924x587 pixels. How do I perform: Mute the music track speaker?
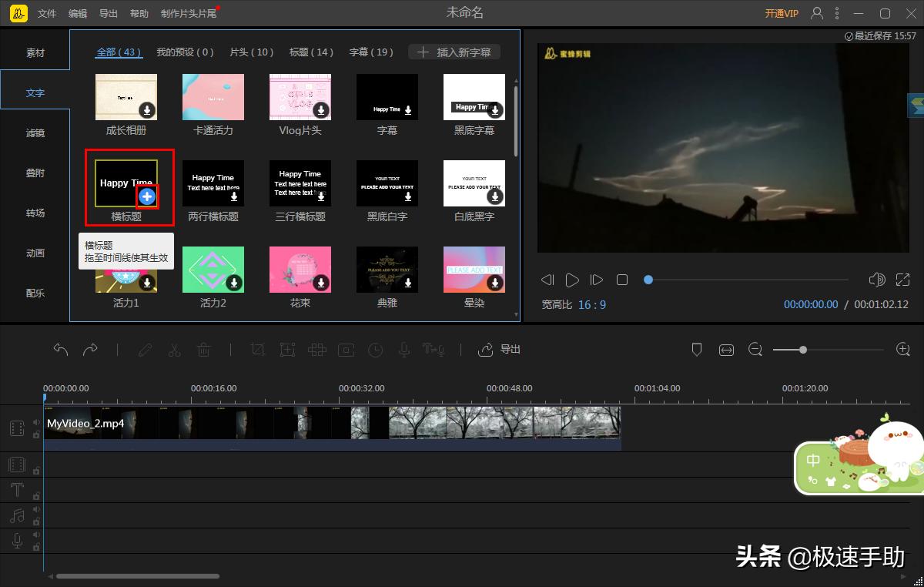tap(36, 509)
